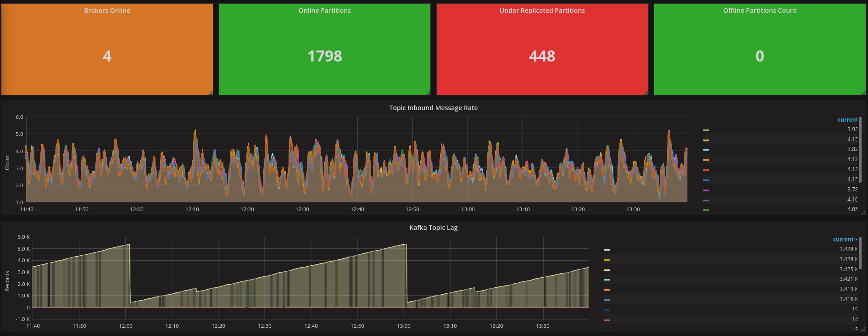Viewport: 868px width, 336px height.
Task: Click resize handle of Topic Inbound Message Rate panel
Action: pyautogui.click(x=863, y=213)
